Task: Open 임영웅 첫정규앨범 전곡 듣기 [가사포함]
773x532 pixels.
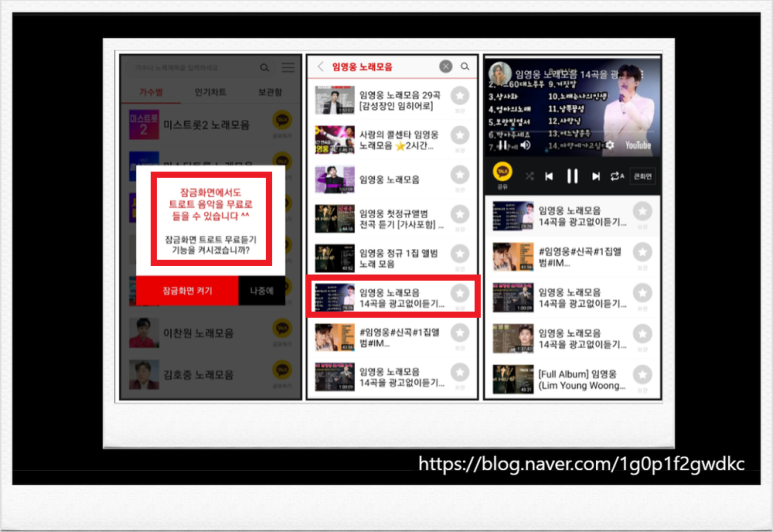Action: coord(392,219)
